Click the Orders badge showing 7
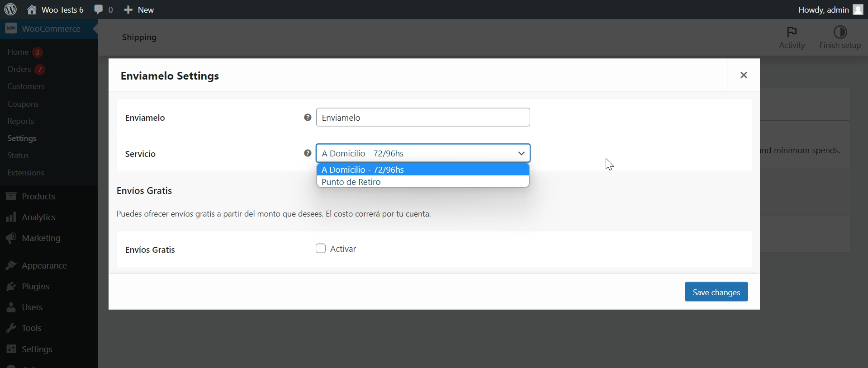This screenshot has width=868, height=368. tap(40, 69)
